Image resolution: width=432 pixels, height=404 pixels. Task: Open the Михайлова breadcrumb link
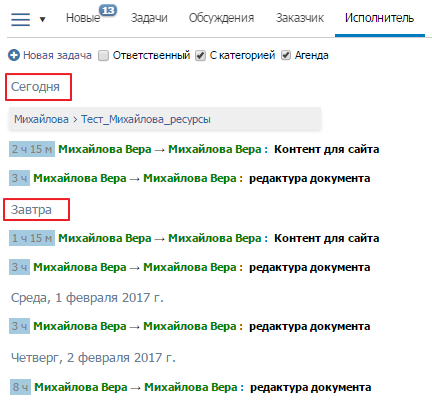41,119
